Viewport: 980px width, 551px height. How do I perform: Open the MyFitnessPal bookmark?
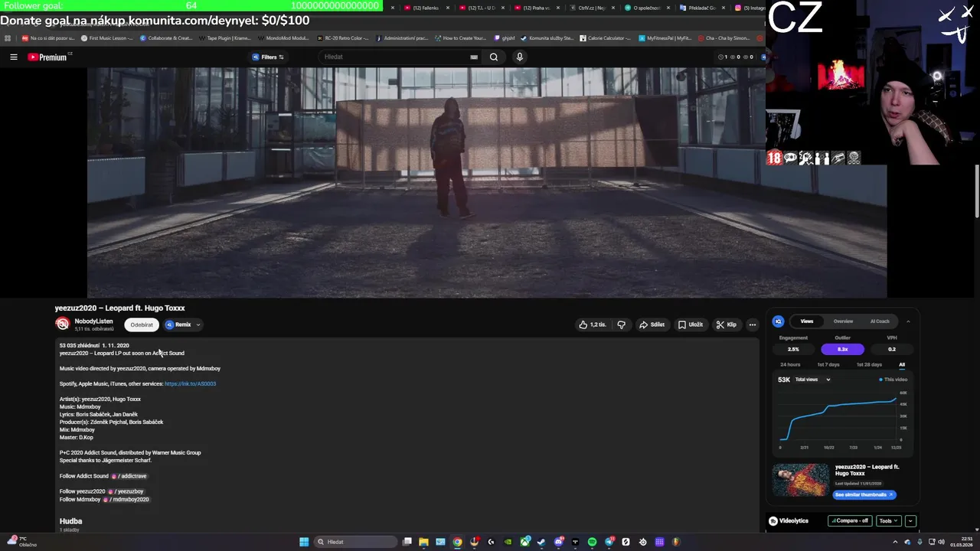pos(665,37)
